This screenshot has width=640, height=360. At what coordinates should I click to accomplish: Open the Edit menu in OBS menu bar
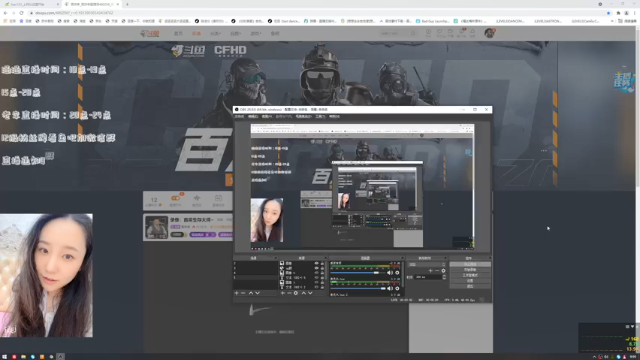(x=253, y=117)
